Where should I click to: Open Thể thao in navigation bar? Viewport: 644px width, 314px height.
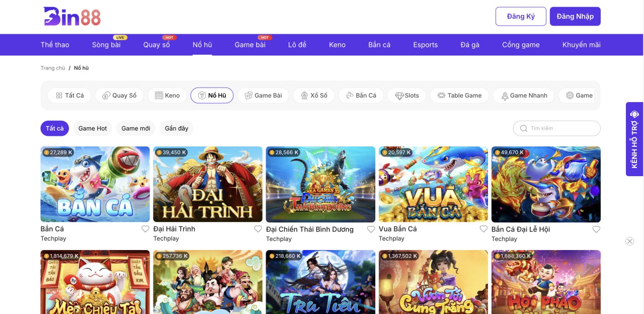[55, 45]
